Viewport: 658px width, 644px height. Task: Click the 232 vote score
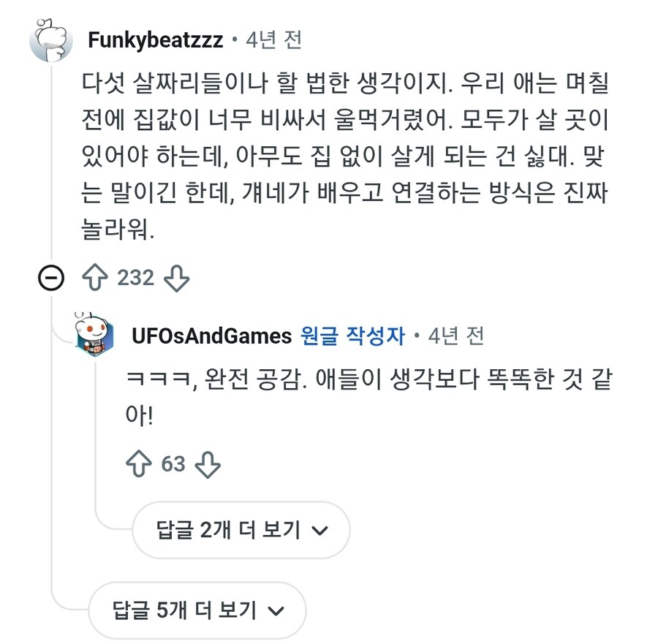136,279
